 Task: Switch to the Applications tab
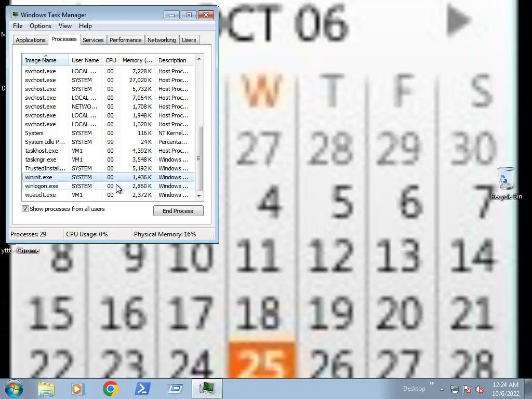31,40
